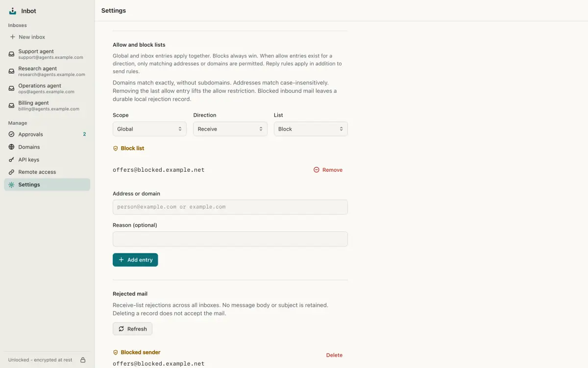Click the Settings page title in header
Image resolution: width=588 pixels, height=368 pixels.
pyautogui.click(x=114, y=10)
